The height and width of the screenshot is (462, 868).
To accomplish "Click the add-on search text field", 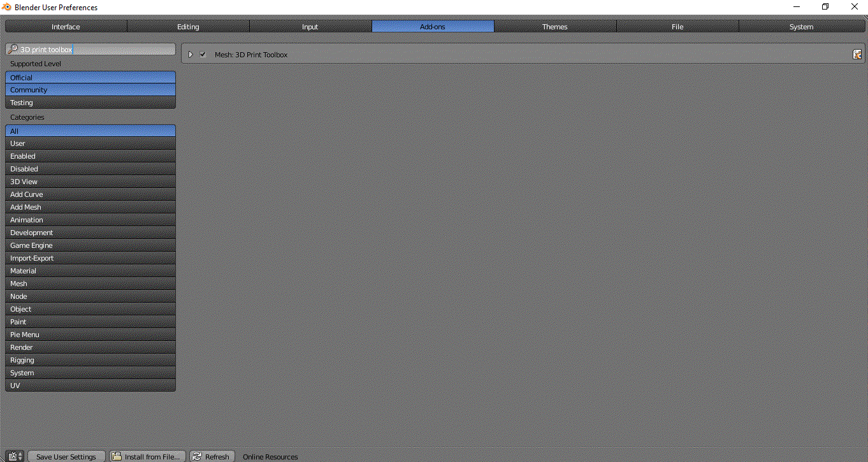I will (96, 50).
